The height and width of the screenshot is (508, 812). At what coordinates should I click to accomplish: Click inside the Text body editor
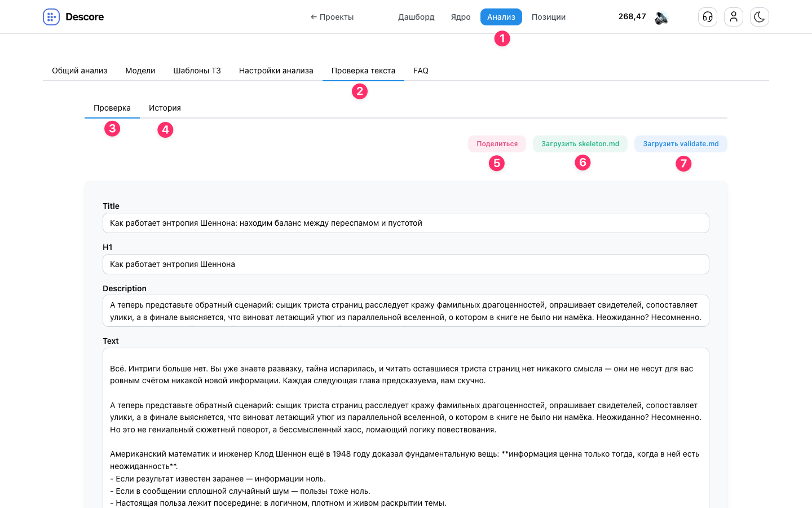click(406, 429)
